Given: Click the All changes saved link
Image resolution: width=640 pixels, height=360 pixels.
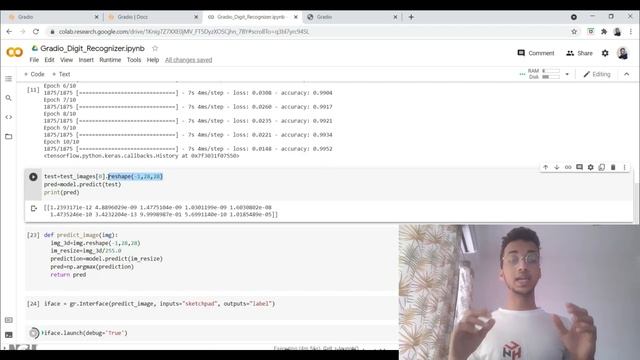Looking at the screenshot, I should point(189,60).
